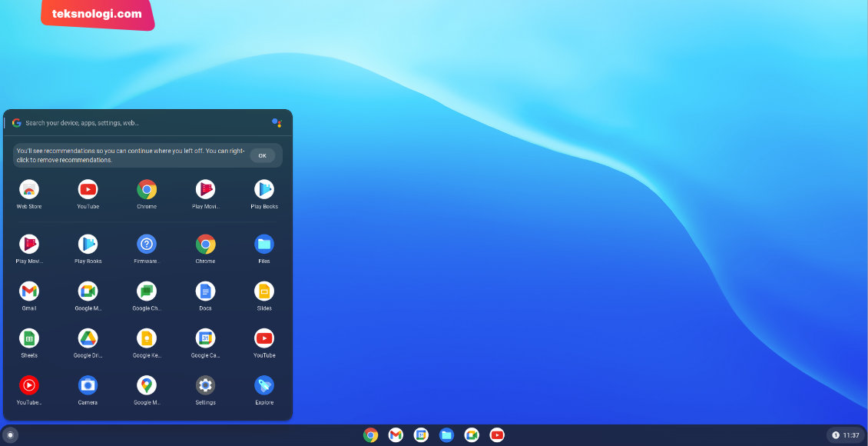Launch the Camera app
868x446 pixels.
coord(88,385)
